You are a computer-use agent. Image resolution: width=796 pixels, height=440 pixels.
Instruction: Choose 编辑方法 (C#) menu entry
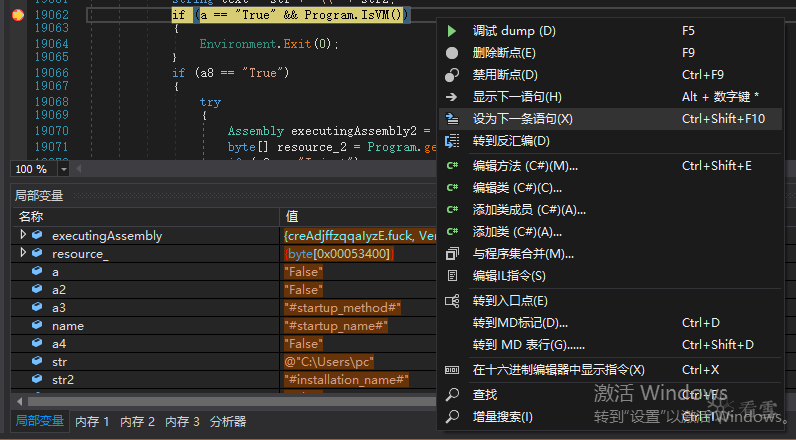(x=525, y=166)
